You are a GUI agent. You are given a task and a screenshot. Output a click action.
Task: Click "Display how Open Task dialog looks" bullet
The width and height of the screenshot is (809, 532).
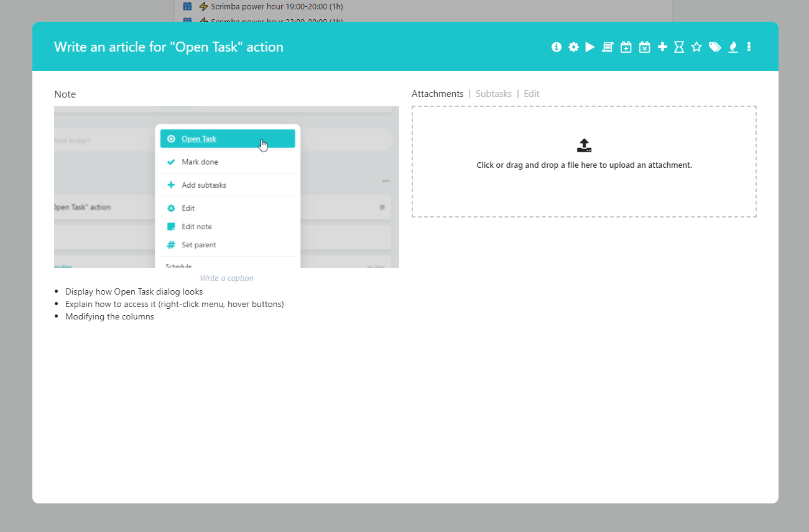coord(134,291)
